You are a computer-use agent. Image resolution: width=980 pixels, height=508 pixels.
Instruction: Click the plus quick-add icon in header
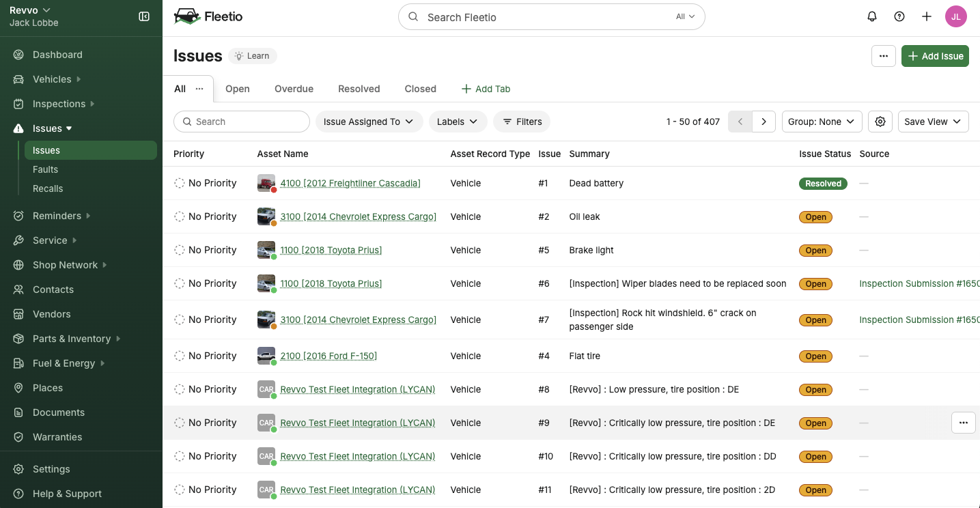927,17
